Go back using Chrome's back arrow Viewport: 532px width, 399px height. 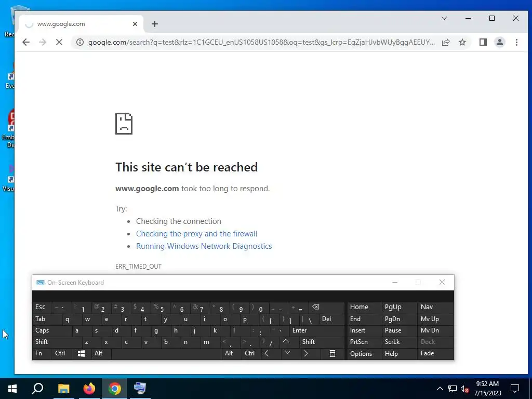26,42
